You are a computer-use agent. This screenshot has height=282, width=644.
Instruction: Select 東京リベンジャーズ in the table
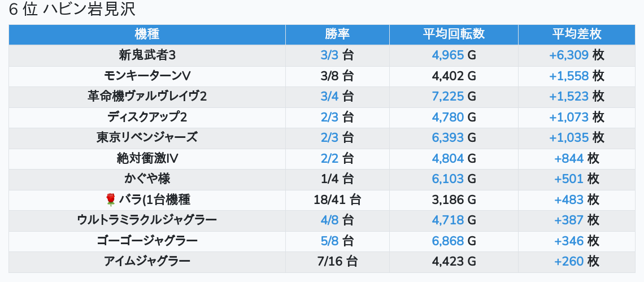click(147, 137)
